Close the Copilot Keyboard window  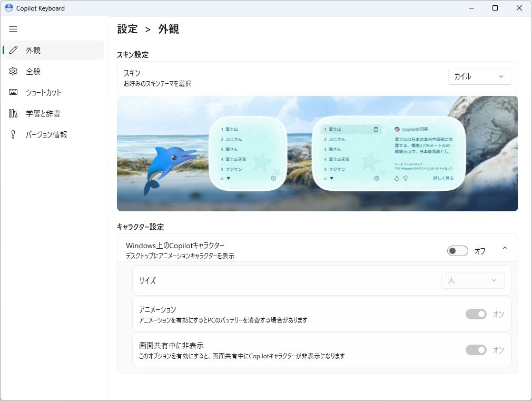519,8
